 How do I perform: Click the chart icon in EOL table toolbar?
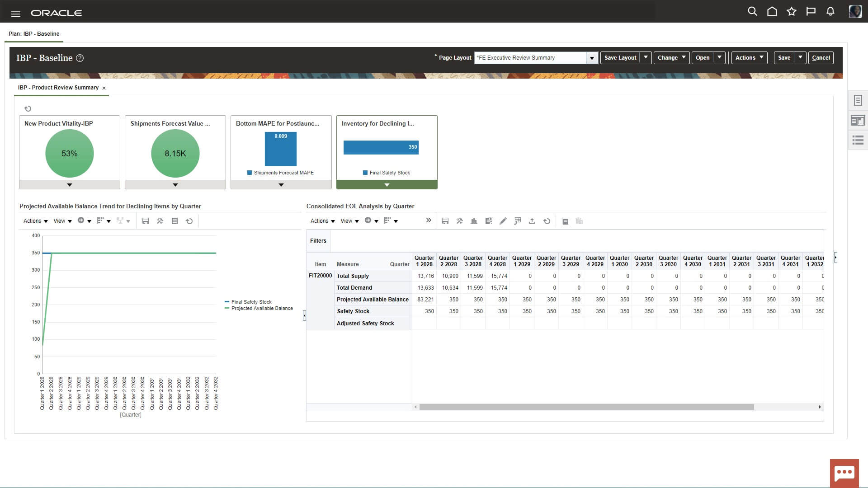(x=474, y=221)
